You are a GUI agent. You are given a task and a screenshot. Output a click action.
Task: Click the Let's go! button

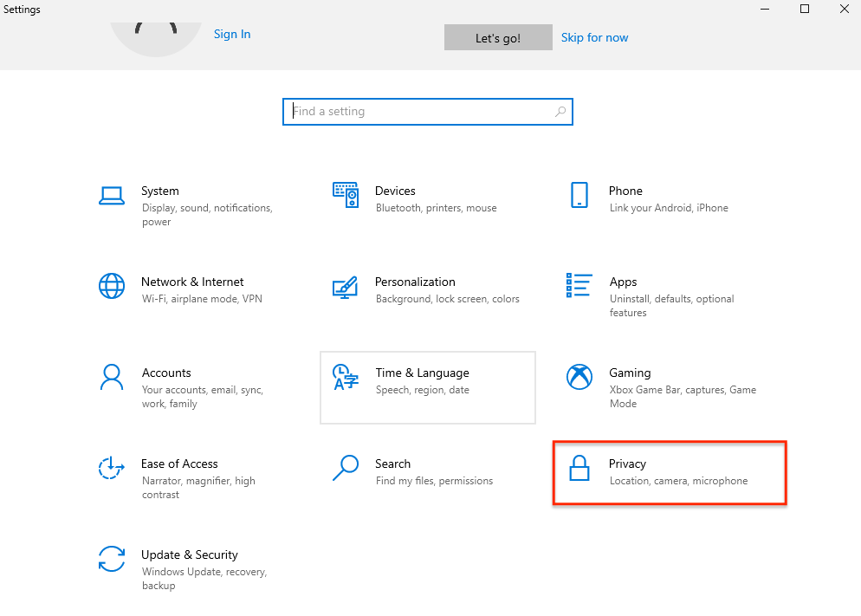coord(498,37)
